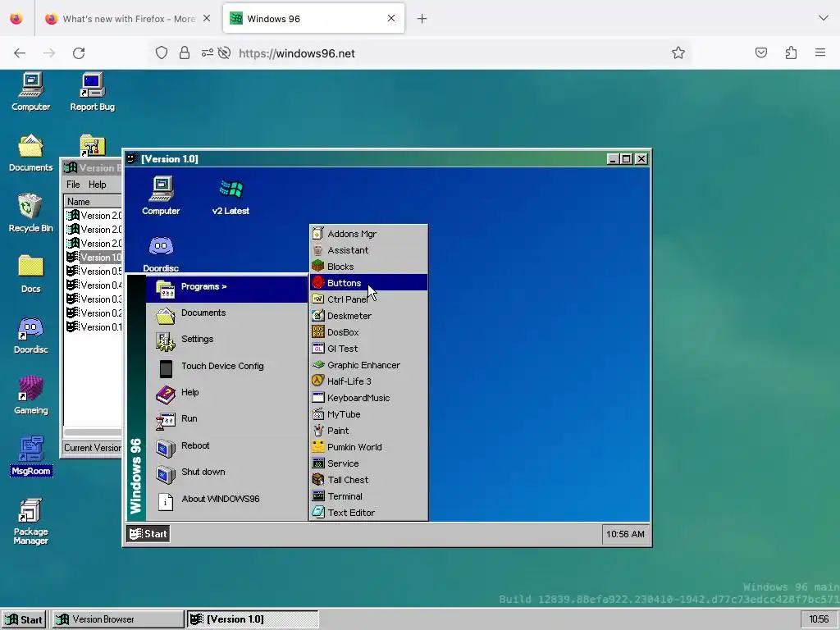This screenshot has width=840, height=630.
Task: Open Blocks in Programs submenu
Action: click(x=368, y=267)
